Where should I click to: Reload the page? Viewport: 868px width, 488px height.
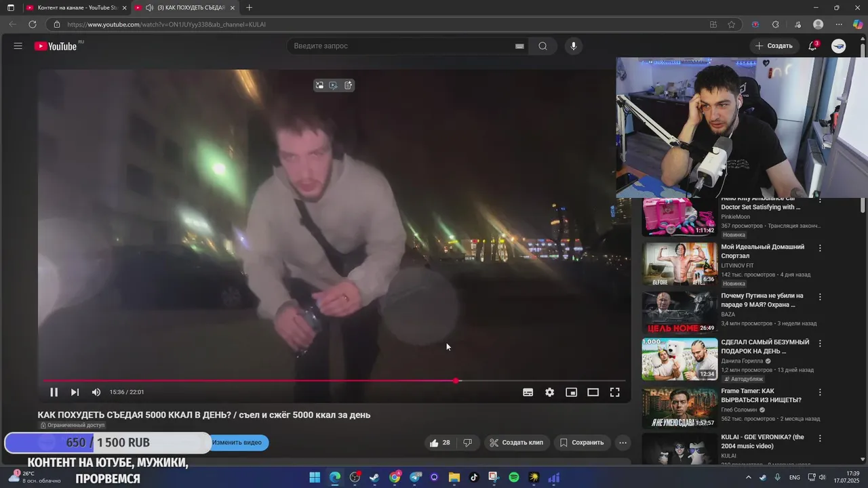pos(32,24)
